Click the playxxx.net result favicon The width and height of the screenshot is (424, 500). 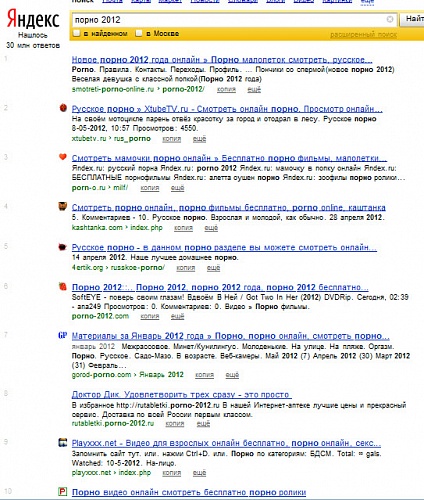click(x=63, y=442)
